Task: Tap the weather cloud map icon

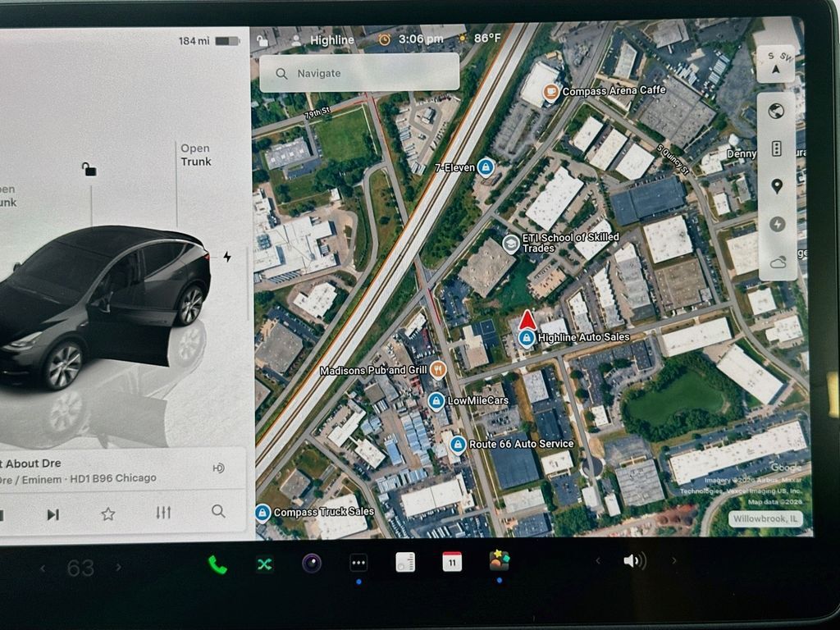Action: (x=778, y=262)
